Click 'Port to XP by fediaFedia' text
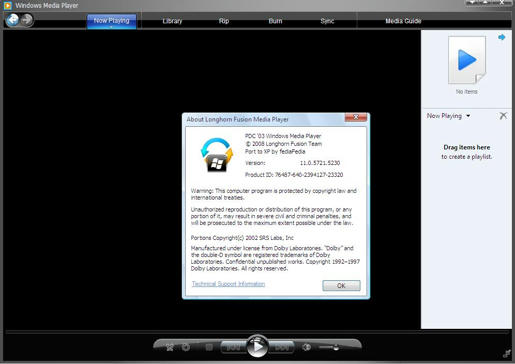This screenshot has height=364, width=515. click(x=275, y=151)
